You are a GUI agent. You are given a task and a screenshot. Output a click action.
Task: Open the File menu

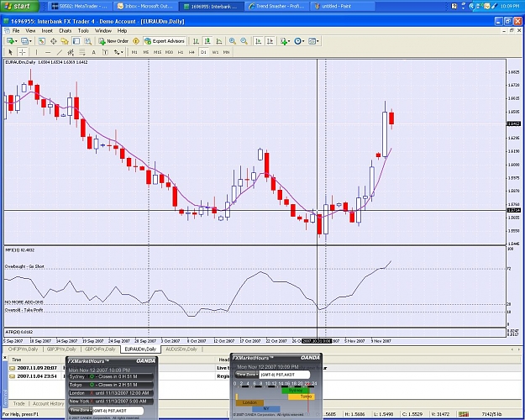(x=16, y=30)
